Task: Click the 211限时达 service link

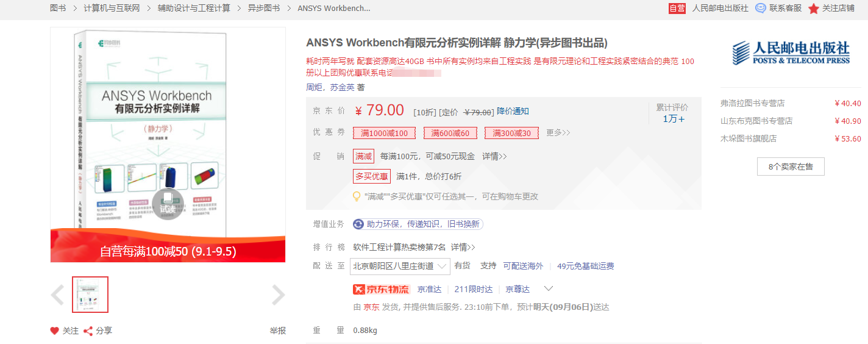Action: [474, 289]
